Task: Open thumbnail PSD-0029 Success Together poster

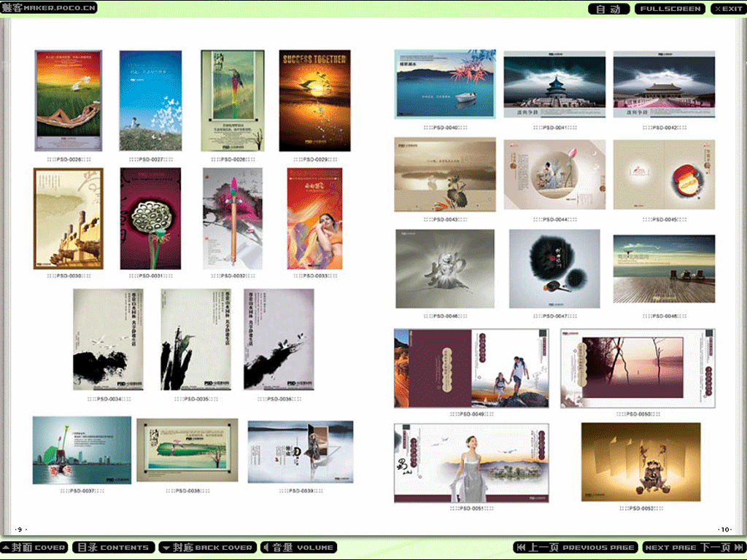Action: point(314,101)
